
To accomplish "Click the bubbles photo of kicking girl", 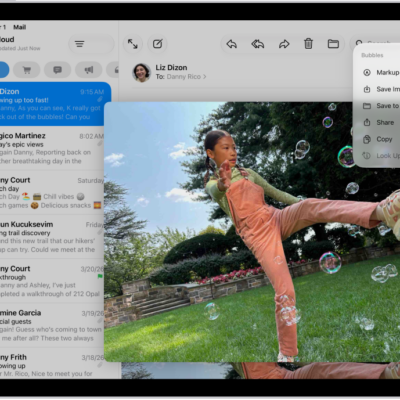I will click(x=252, y=232).
